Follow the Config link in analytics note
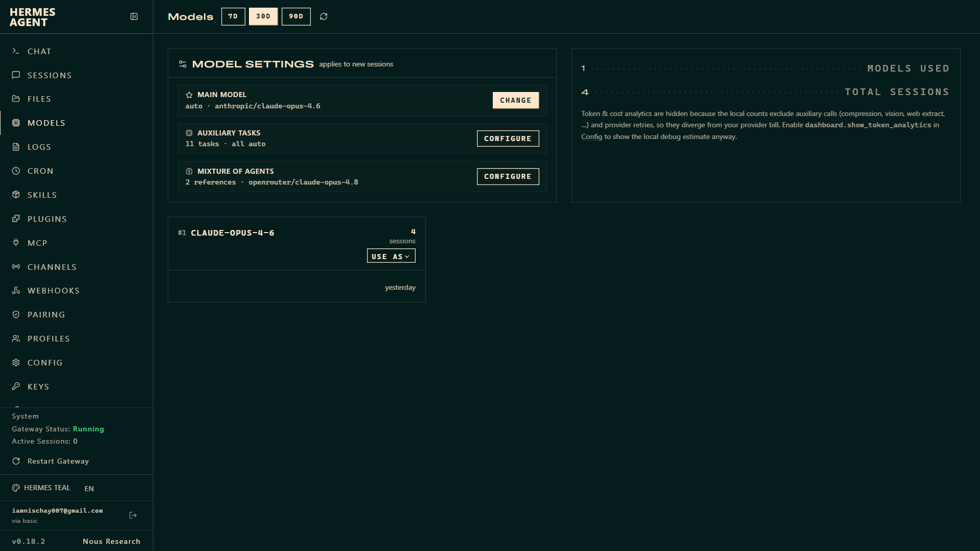This screenshot has height=551, width=980. [x=591, y=136]
